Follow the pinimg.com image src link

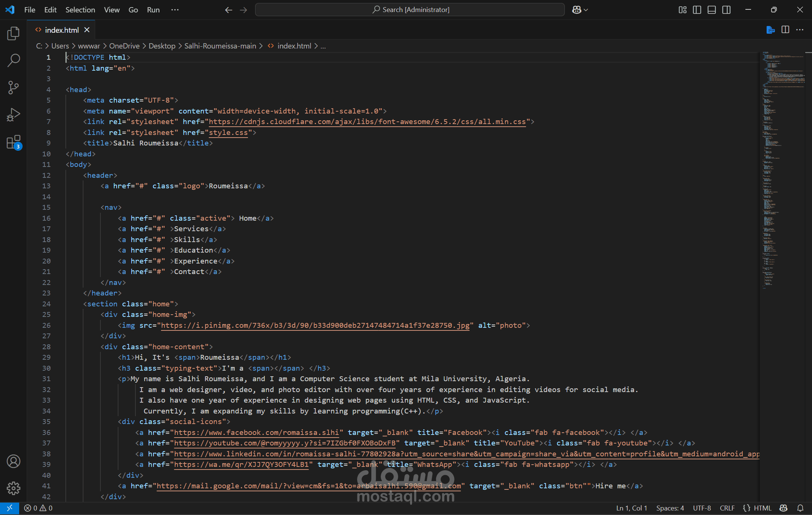(315, 326)
